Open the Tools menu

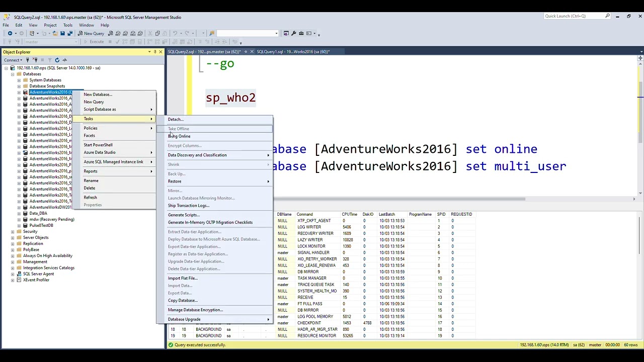(x=68, y=25)
